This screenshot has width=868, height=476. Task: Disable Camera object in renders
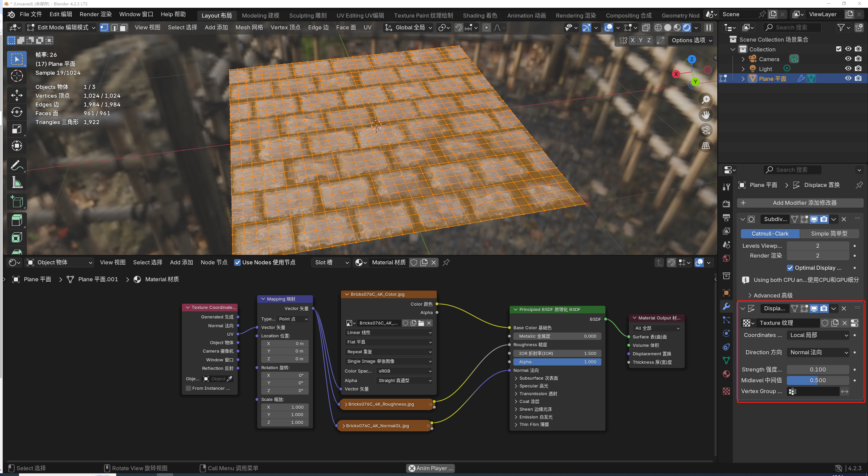(858, 59)
